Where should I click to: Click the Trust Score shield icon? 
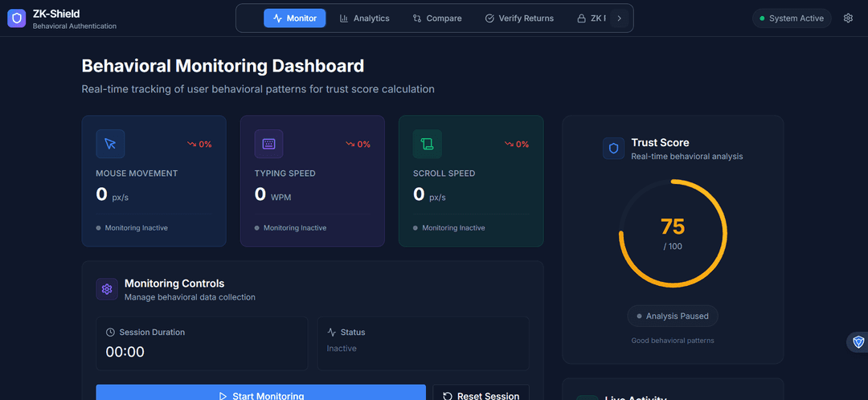pyautogui.click(x=613, y=149)
